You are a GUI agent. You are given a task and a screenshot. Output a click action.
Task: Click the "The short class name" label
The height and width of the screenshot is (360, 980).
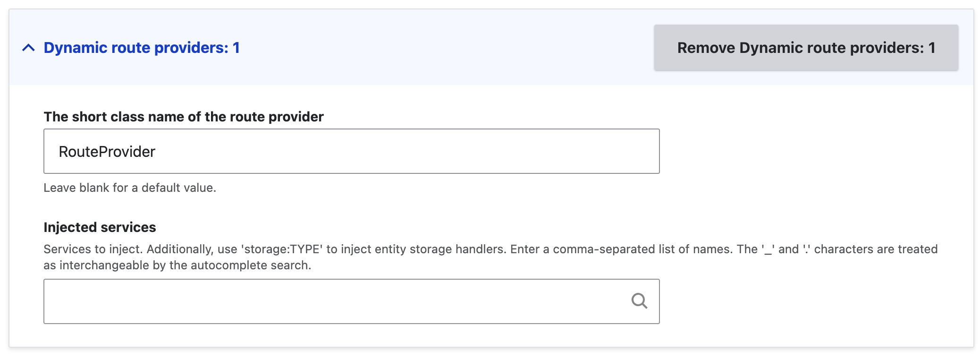pos(183,117)
